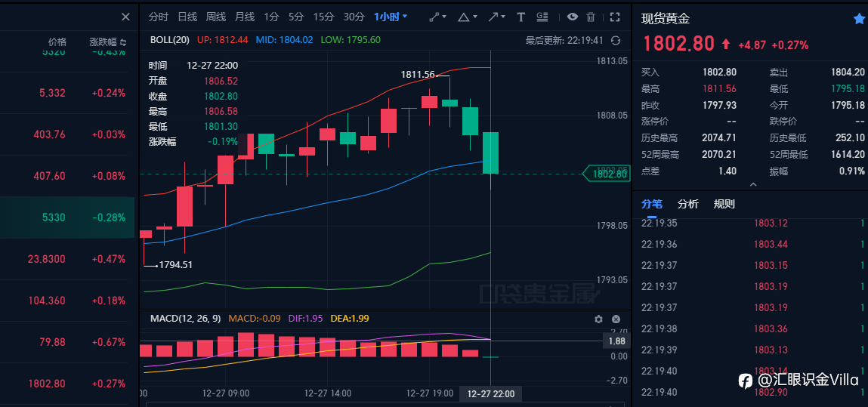Collapse the quote details panel chevron
The height and width of the screenshot is (407, 868).
point(753,184)
